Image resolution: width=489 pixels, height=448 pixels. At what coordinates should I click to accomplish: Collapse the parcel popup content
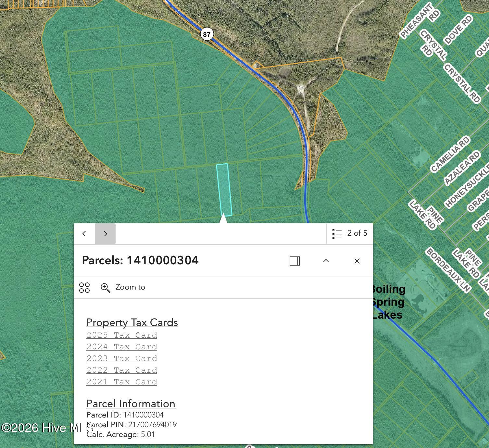coord(326,261)
